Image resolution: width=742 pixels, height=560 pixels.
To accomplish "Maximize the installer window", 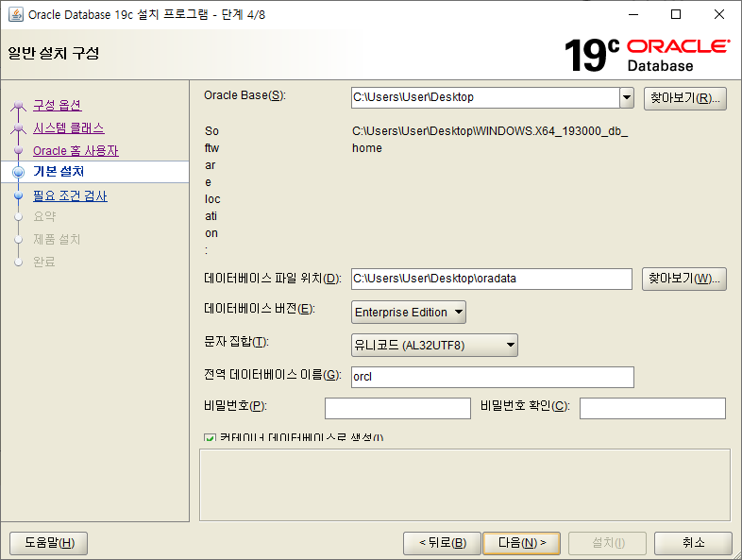I will click(x=676, y=14).
